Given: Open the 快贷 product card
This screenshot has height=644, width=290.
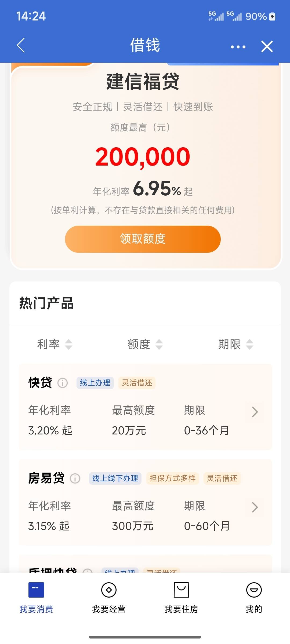Looking at the screenshot, I should pos(145,407).
